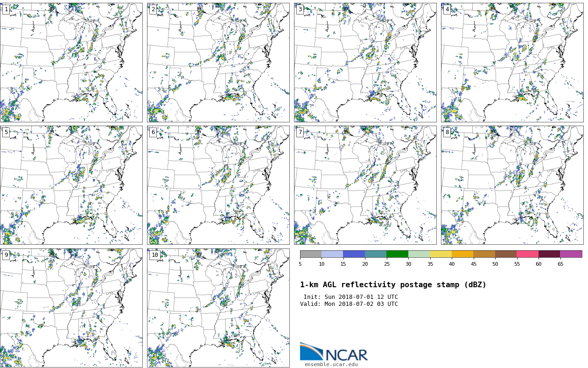Open ensemble member 1 reflectivity map
Viewport: 588px width, 368px height.
pyautogui.click(x=71, y=63)
